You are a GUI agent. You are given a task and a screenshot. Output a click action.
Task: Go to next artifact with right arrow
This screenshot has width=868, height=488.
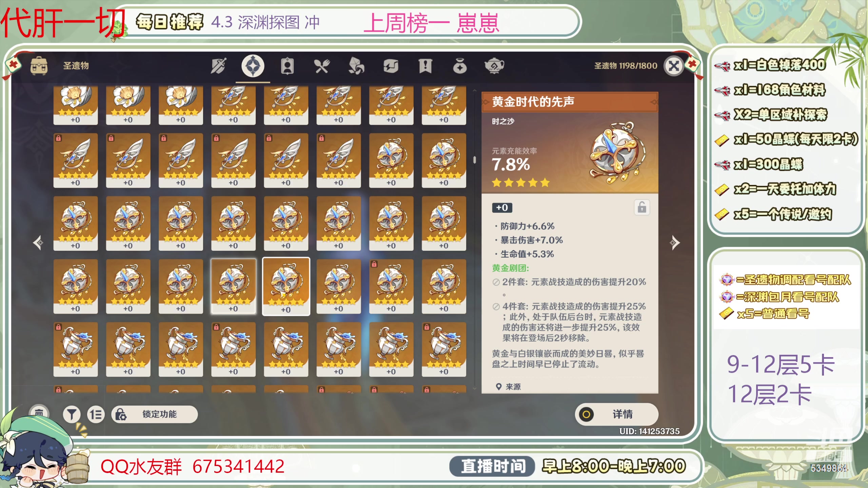[x=674, y=243]
